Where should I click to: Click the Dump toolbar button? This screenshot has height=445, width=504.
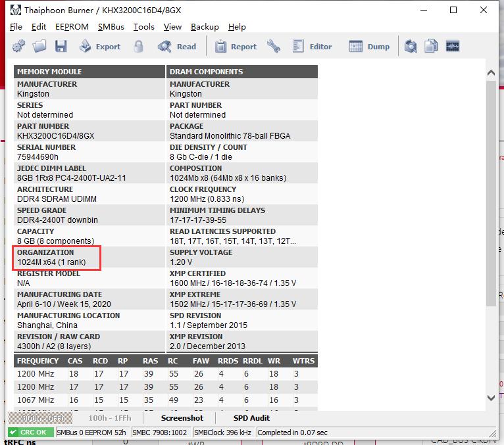[369, 47]
